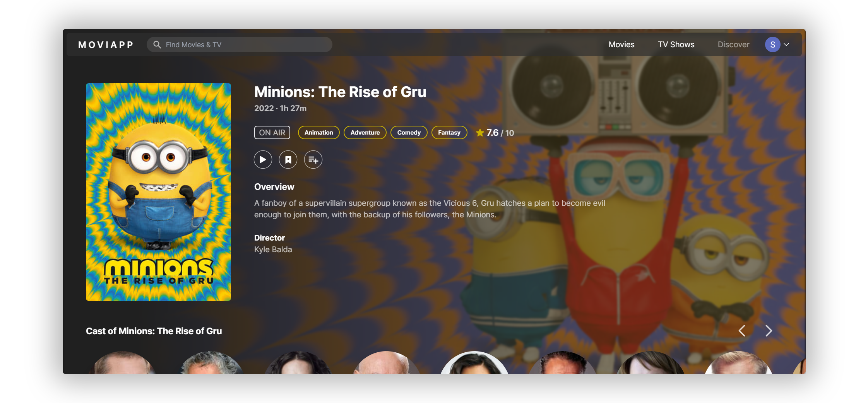Click the search magnifier icon
868x403 pixels.
[157, 44]
